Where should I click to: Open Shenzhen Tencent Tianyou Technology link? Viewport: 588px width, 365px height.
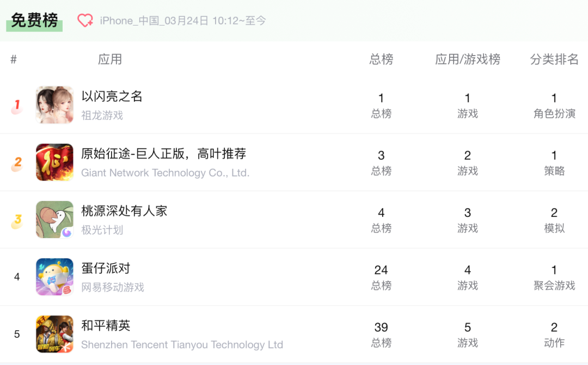coord(182,344)
